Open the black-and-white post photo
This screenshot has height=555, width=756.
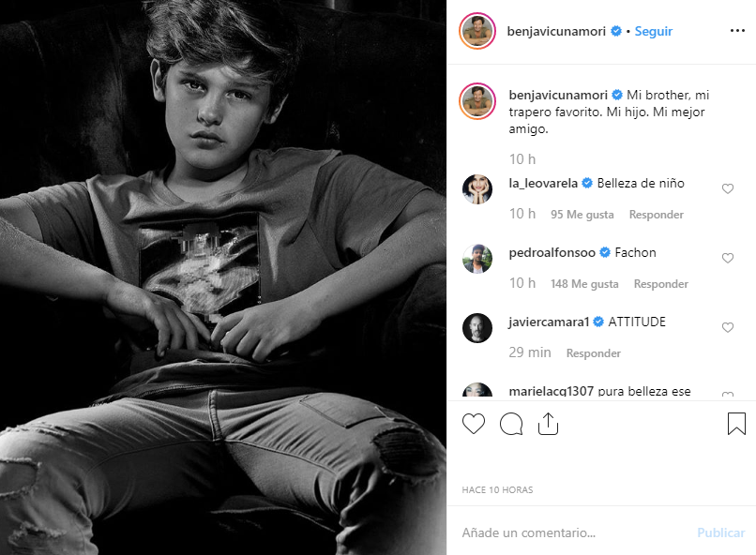(223, 277)
